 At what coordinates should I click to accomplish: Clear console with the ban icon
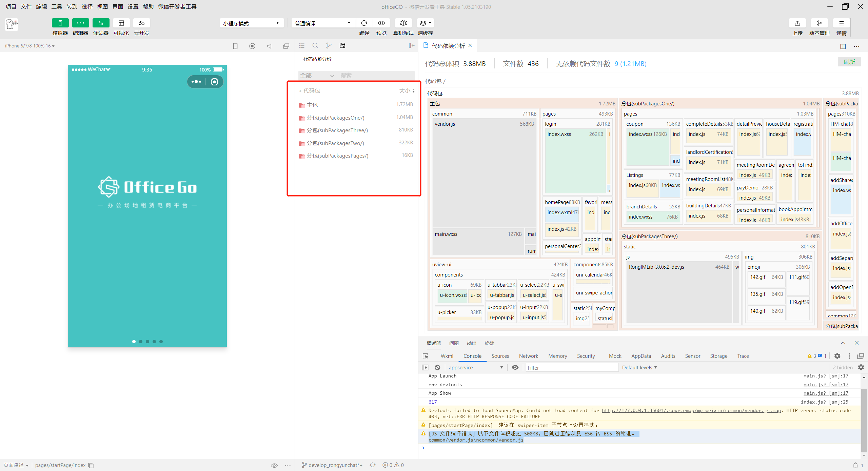point(437,367)
